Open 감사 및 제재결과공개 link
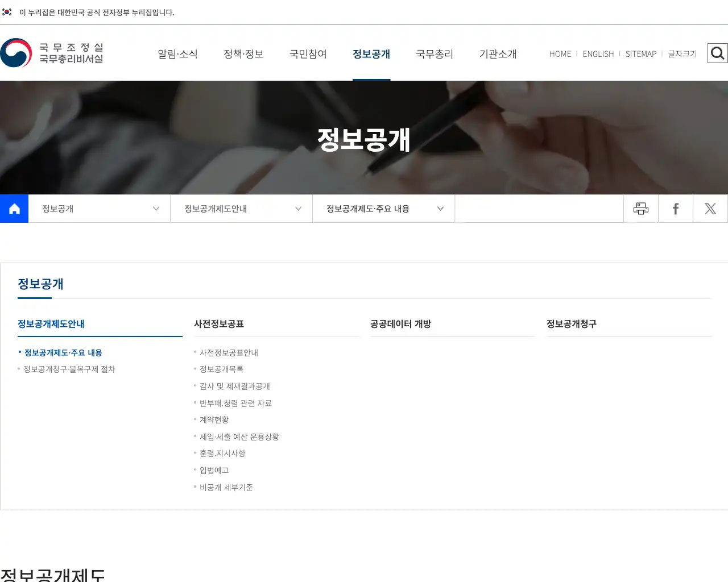 point(235,386)
